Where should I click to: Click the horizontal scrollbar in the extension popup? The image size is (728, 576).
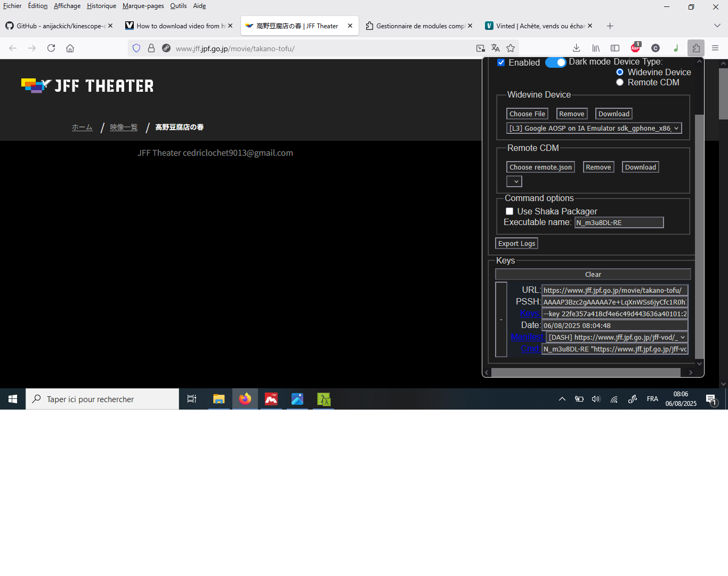[586, 372]
